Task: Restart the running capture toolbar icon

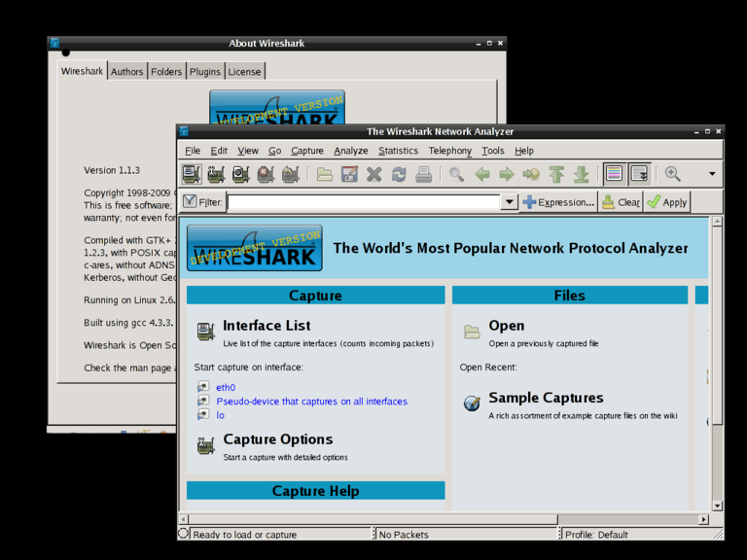Action: click(x=291, y=174)
